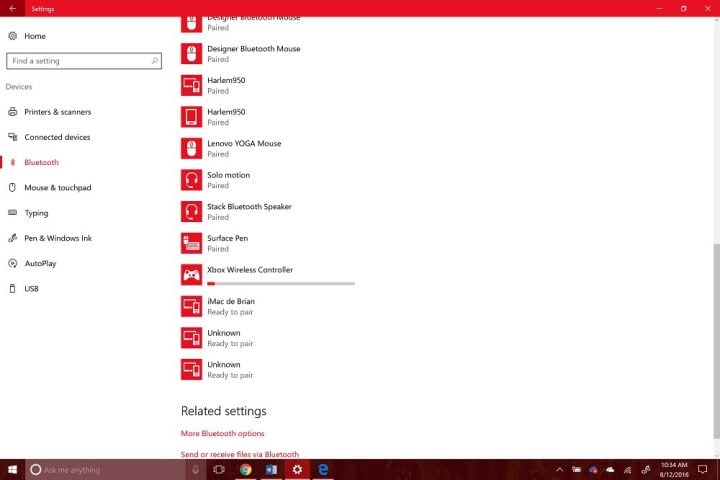Open Microsoft Word from the taskbar
Viewport: 720px width, 480px height.
click(271, 469)
